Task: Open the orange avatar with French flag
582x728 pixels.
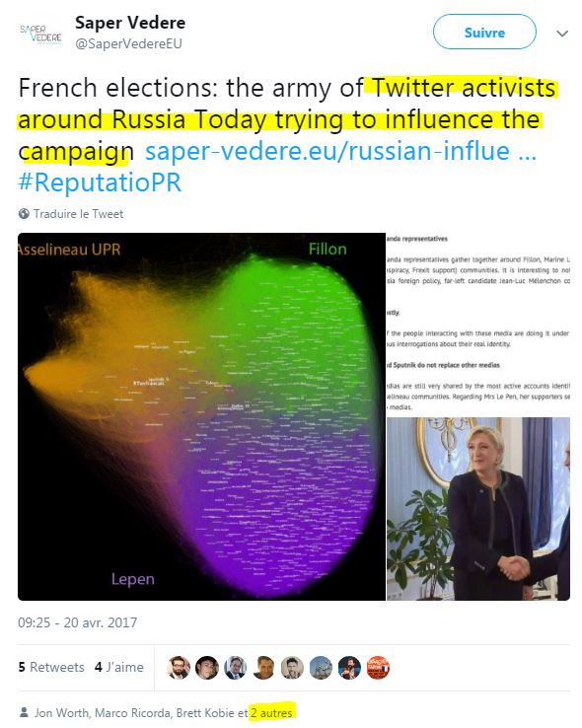Action: (x=378, y=668)
